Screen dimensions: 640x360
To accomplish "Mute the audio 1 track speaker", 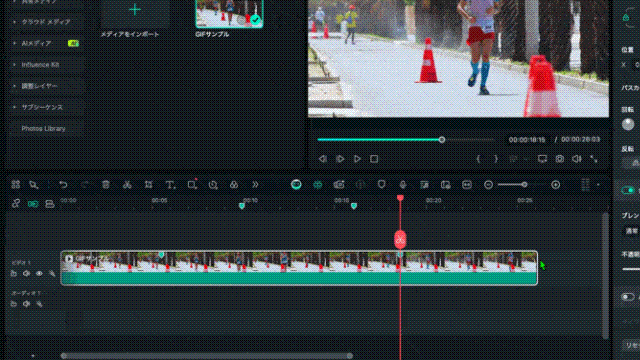I will tap(27, 304).
